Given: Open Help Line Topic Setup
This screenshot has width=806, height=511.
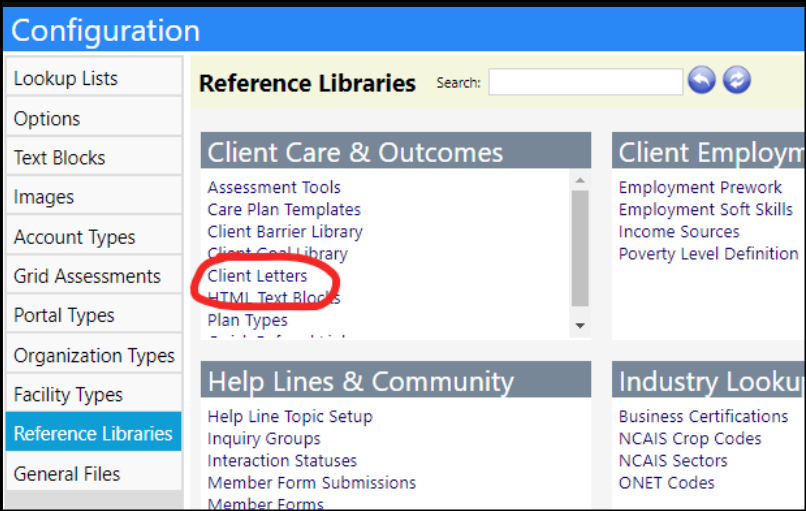Looking at the screenshot, I should coord(290,416).
